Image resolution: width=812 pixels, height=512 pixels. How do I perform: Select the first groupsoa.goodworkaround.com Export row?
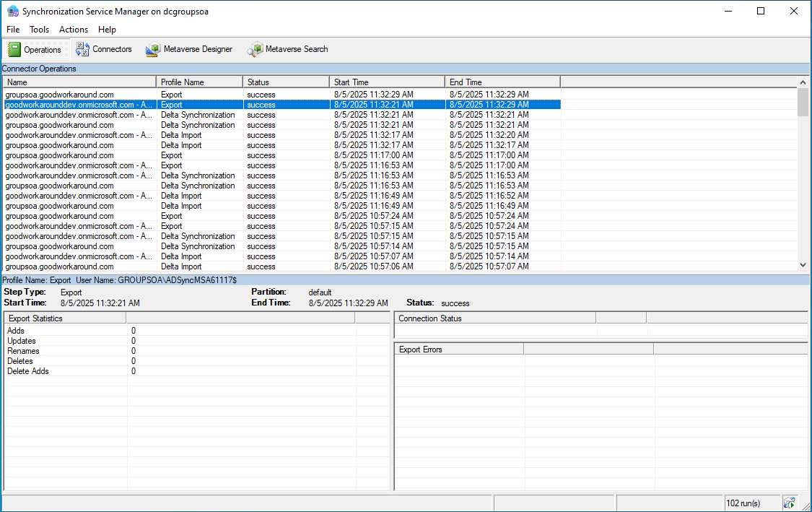pos(79,95)
